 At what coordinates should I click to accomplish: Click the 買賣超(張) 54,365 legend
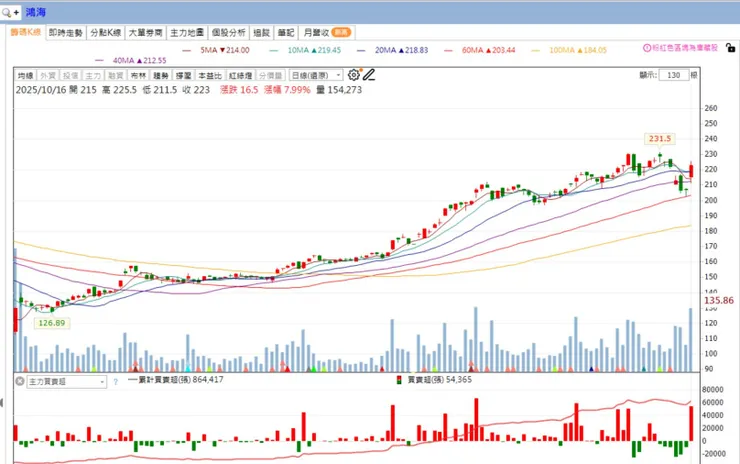[x=439, y=380]
